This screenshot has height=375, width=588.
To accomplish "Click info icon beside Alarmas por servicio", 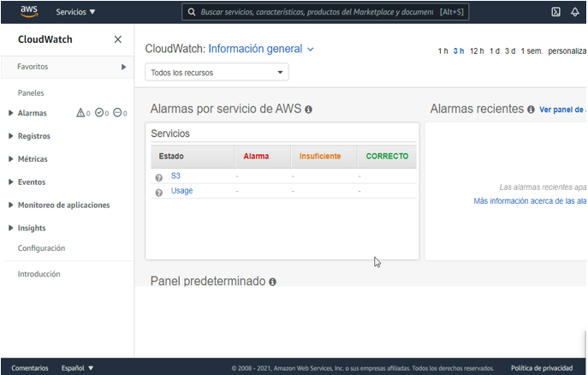I will pyautogui.click(x=308, y=110).
